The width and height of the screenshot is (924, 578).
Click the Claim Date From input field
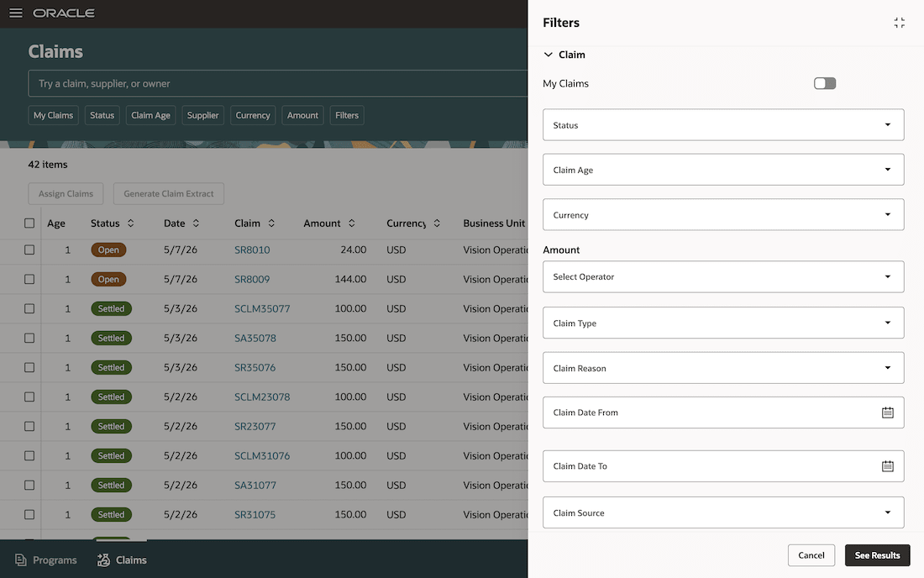tap(723, 412)
